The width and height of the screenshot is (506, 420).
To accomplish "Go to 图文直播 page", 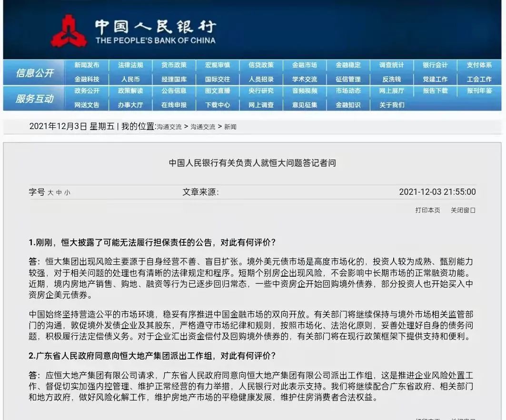I will [x=218, y=91].
